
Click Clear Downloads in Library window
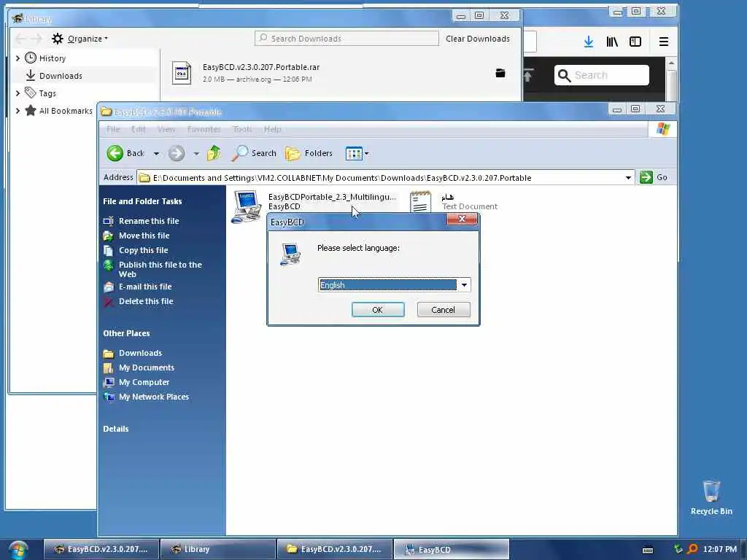[x=477, y=39]
